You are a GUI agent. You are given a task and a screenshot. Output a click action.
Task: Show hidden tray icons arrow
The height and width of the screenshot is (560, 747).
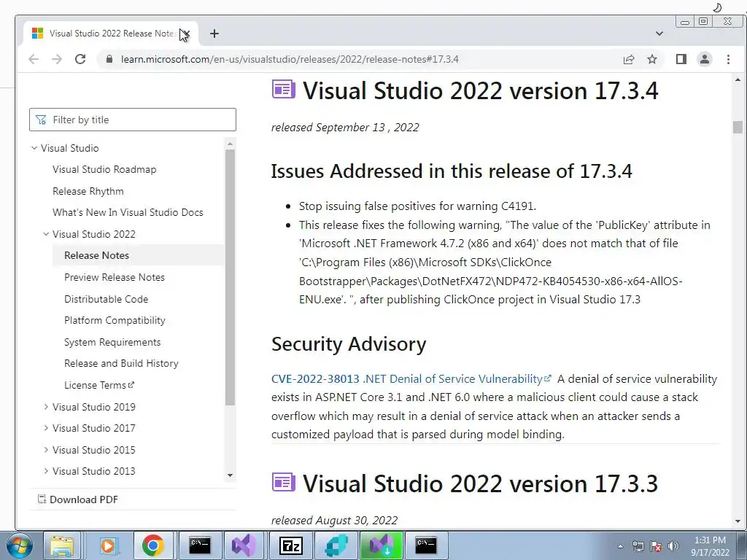coord(620,546)
